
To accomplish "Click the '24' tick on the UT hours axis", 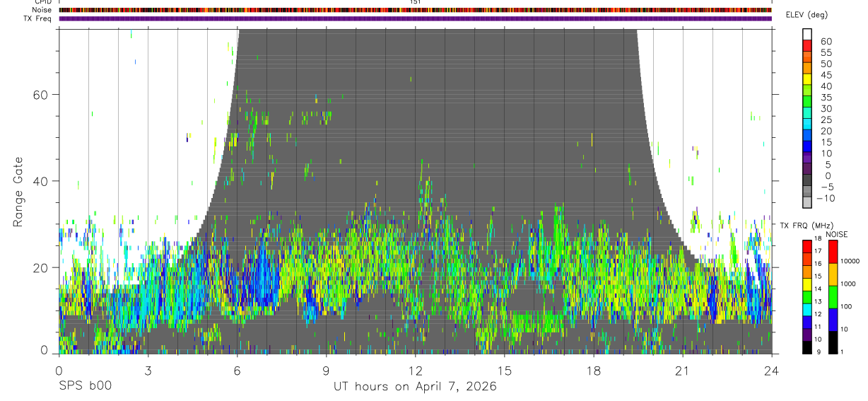I will 771,370.
